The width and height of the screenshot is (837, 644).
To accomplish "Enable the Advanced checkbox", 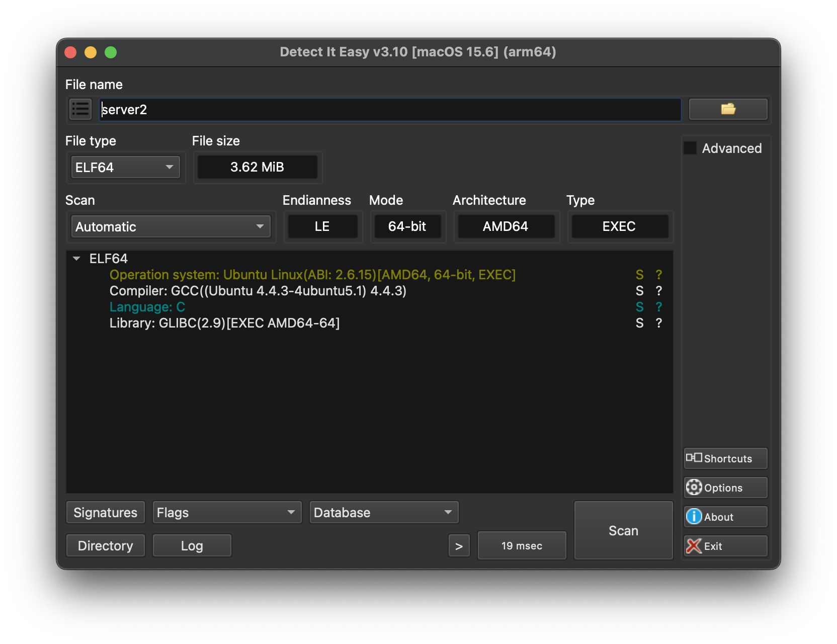I will tap(690, 148).
